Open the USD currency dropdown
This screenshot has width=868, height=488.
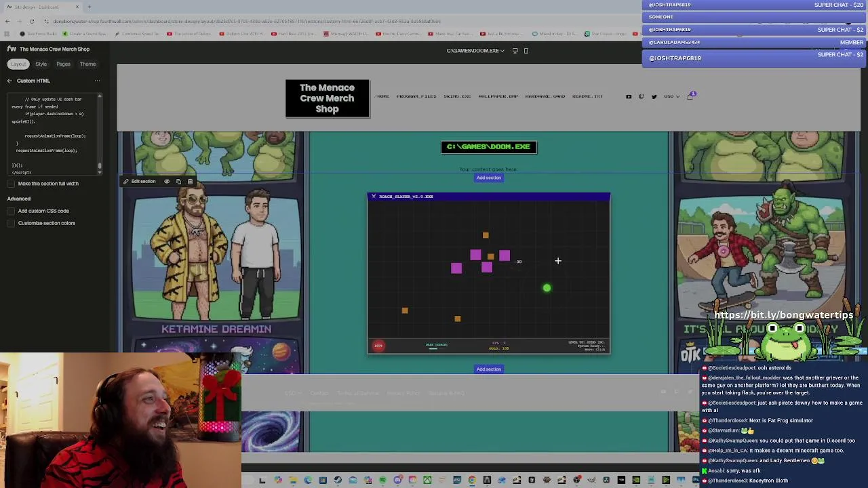671,96
